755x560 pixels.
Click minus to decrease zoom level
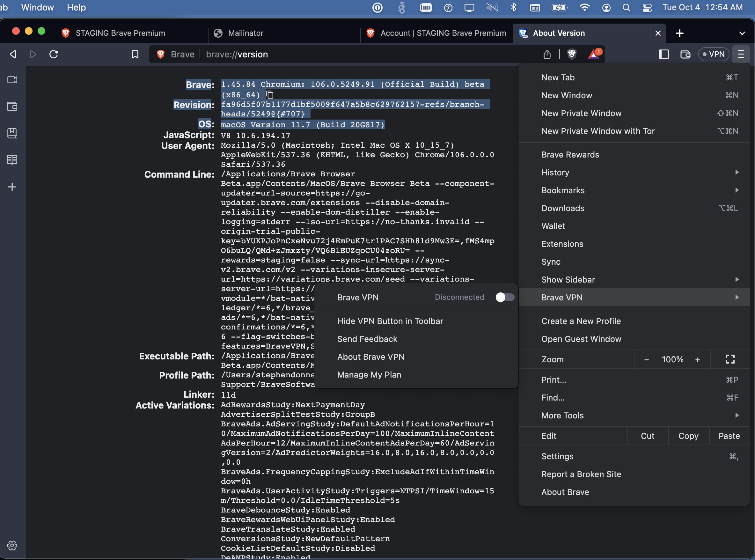(x=646, y=359)
